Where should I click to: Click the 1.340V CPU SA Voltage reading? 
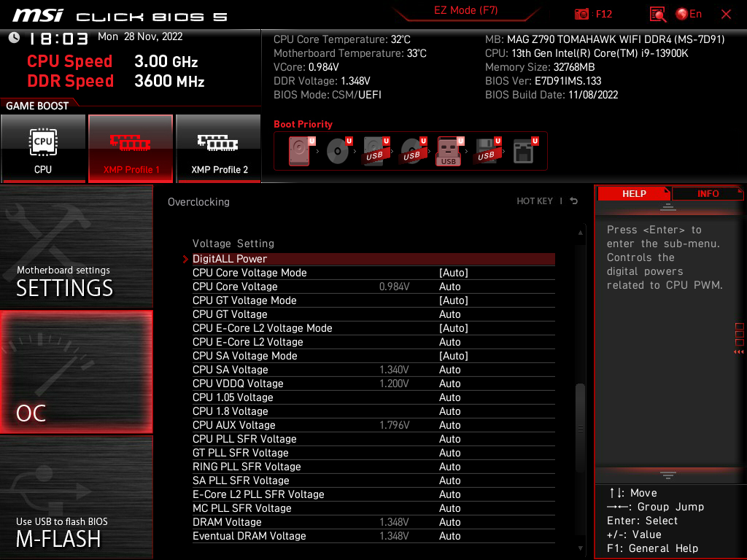[x=394, y=370]
